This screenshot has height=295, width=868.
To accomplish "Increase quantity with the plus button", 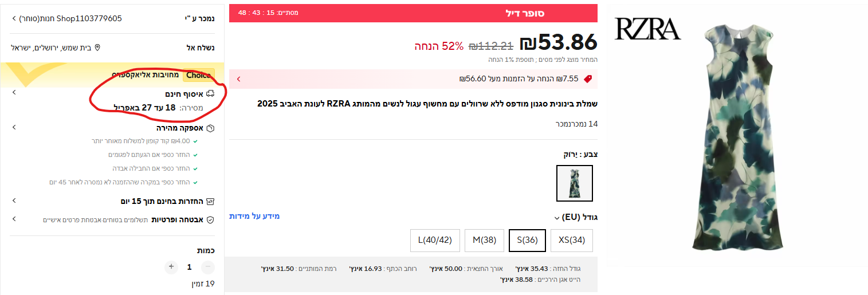I will tap(171, 267).
